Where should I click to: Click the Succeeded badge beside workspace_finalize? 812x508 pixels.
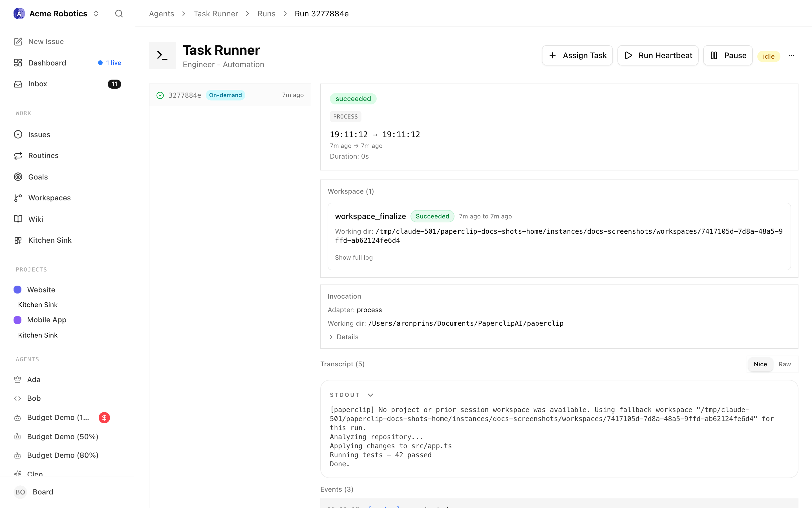pos(432,216)
